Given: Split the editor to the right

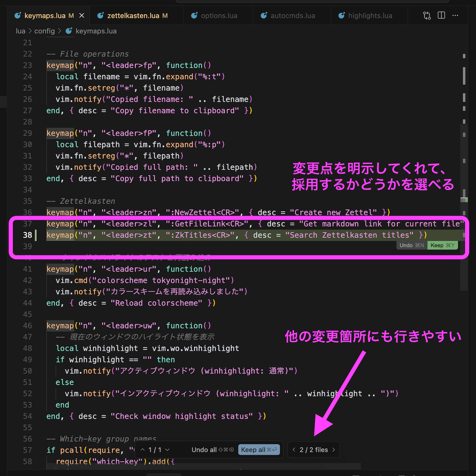Looking at the screenshot, I should [x=441, y=16].
